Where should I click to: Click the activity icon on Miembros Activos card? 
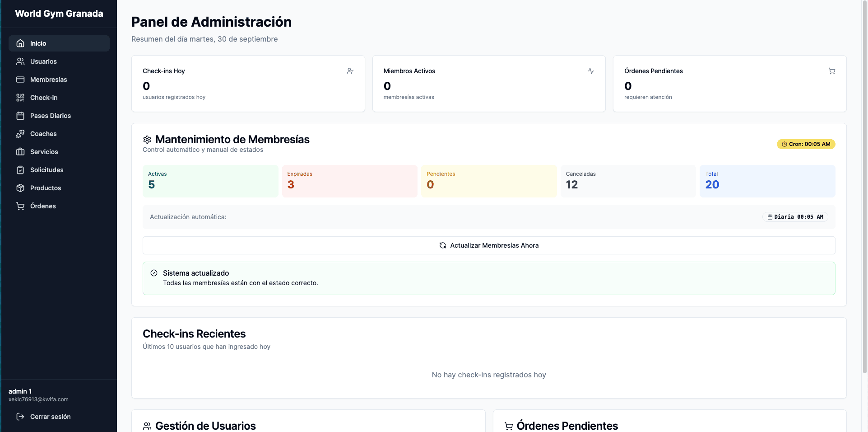tap(591, 71)
